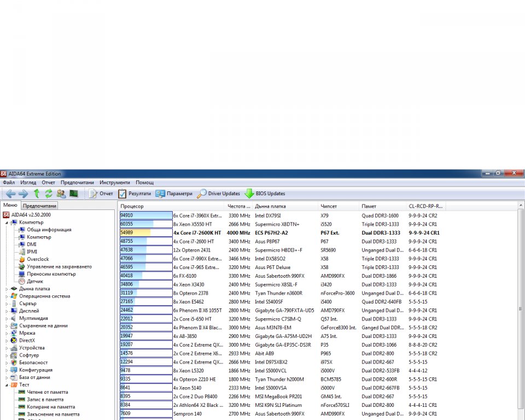The image size is (525, 420).
Task: Select the 6x Core i7-3960X result row
Action: click(x=197, y=215)
